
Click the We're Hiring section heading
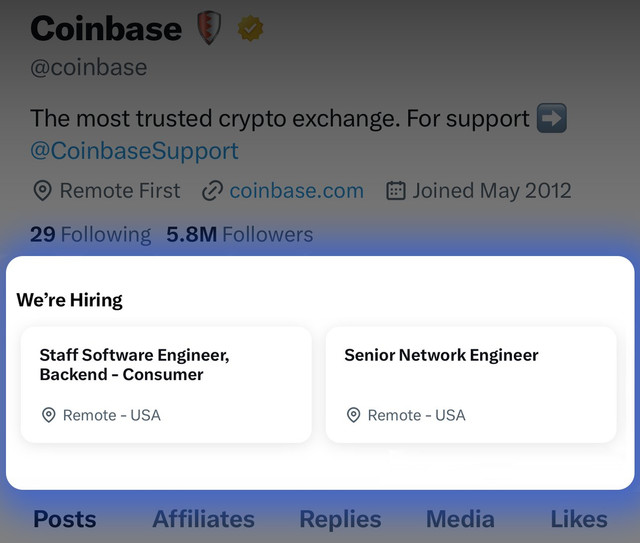tap(69, 300)
